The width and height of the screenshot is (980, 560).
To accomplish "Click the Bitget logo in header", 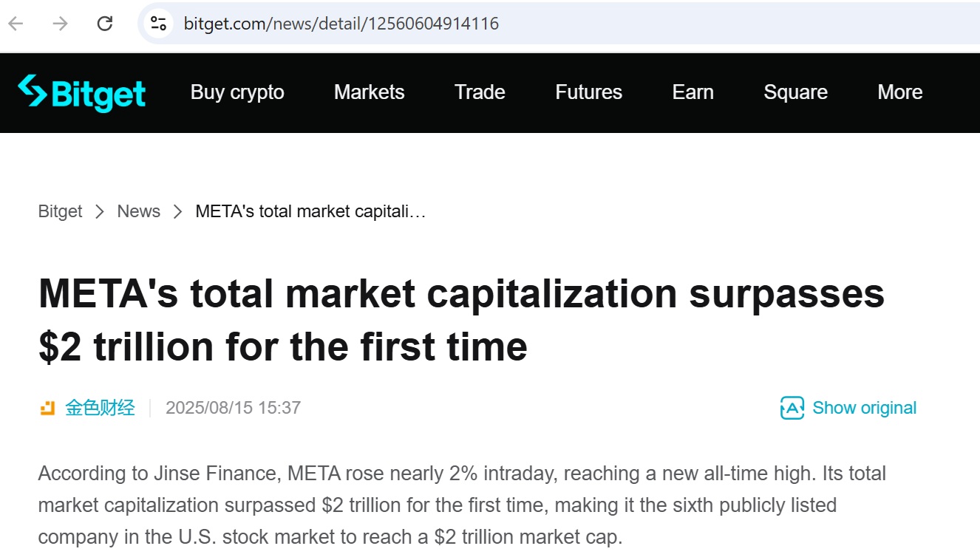I will [82, 93].
